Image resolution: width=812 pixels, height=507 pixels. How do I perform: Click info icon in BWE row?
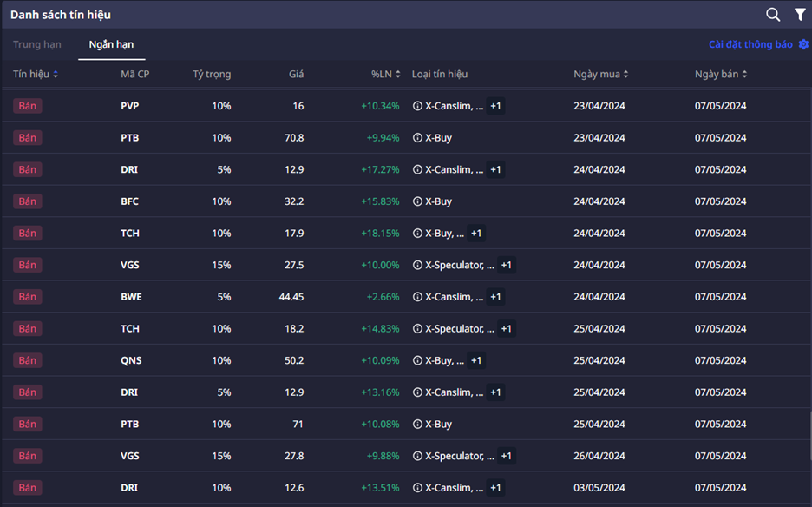click(417, 297)
